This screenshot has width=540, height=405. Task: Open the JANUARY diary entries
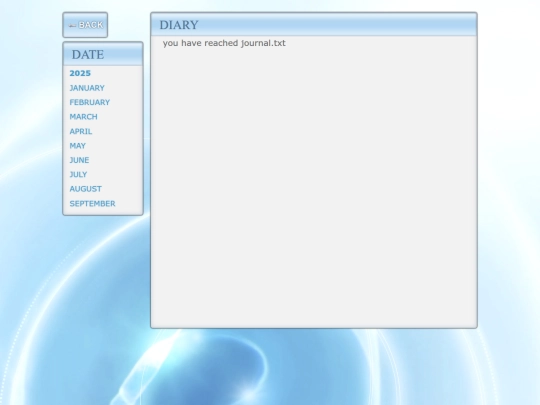[87, 88]
